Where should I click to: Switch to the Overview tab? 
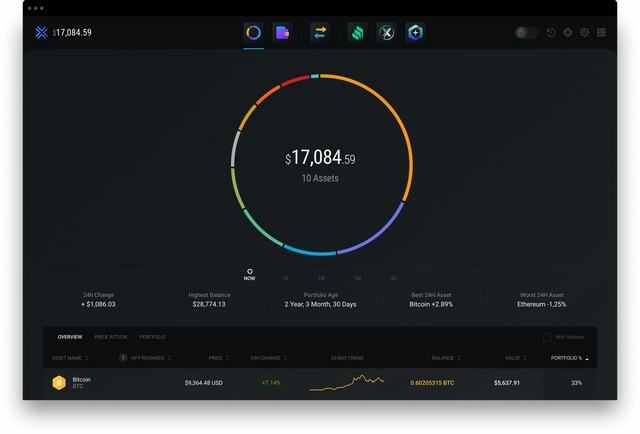tap(70, 337)
